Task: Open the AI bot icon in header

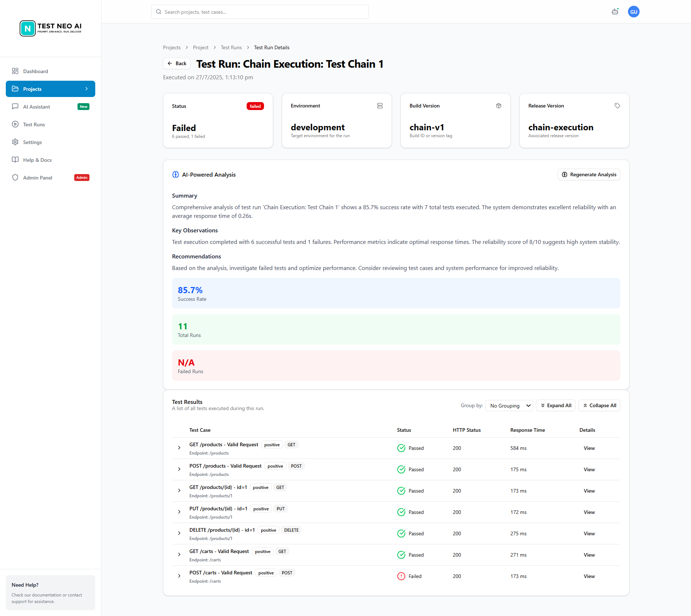Action: 615,12
